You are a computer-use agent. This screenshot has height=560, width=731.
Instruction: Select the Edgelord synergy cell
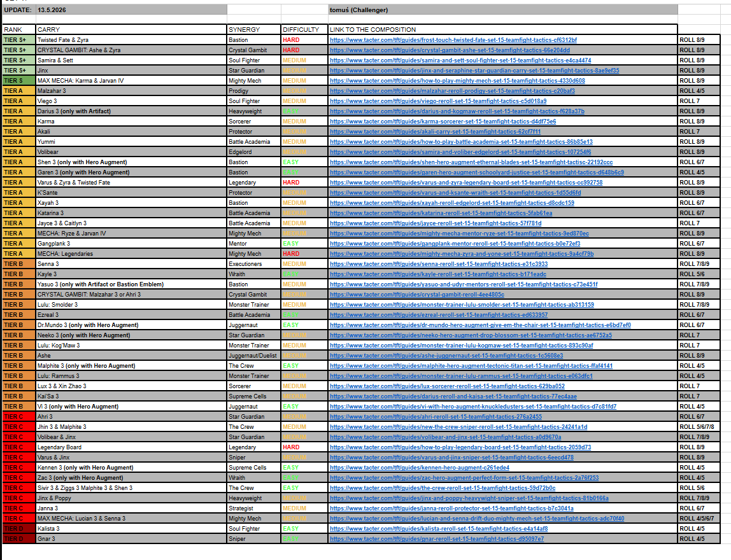253,152
